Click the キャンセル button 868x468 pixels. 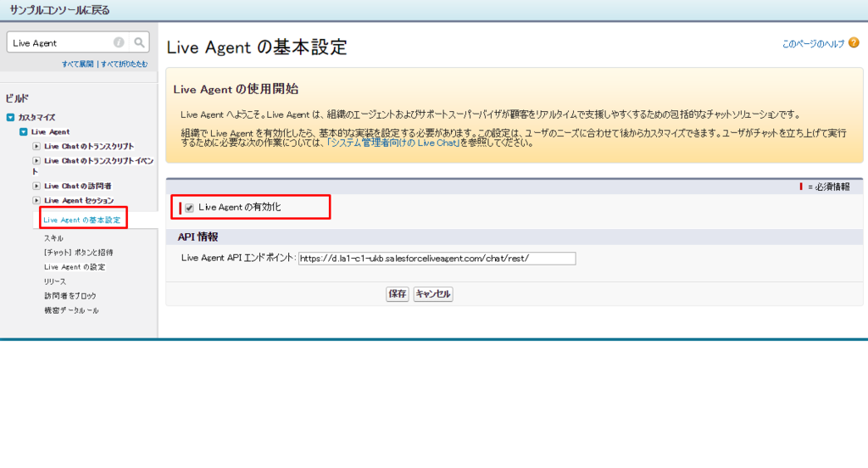pyautogui.click(x=433, y=293)
